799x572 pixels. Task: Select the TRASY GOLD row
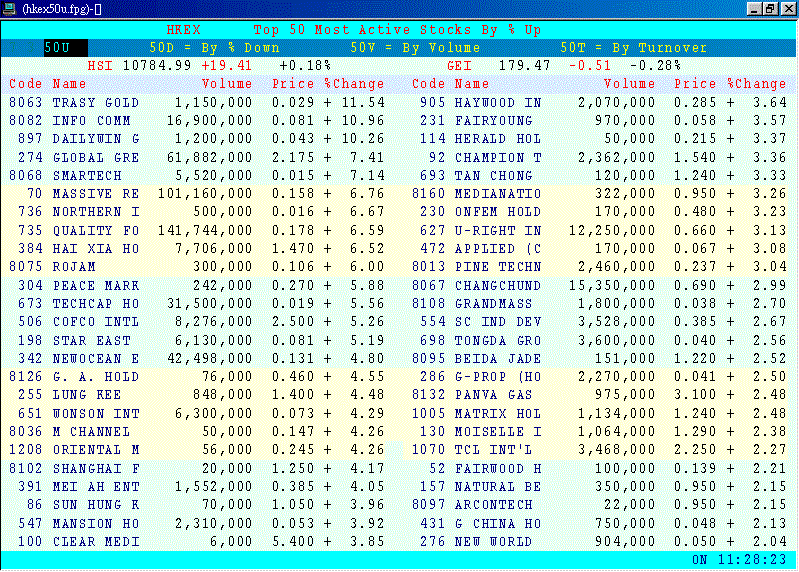tap(197, 102)
